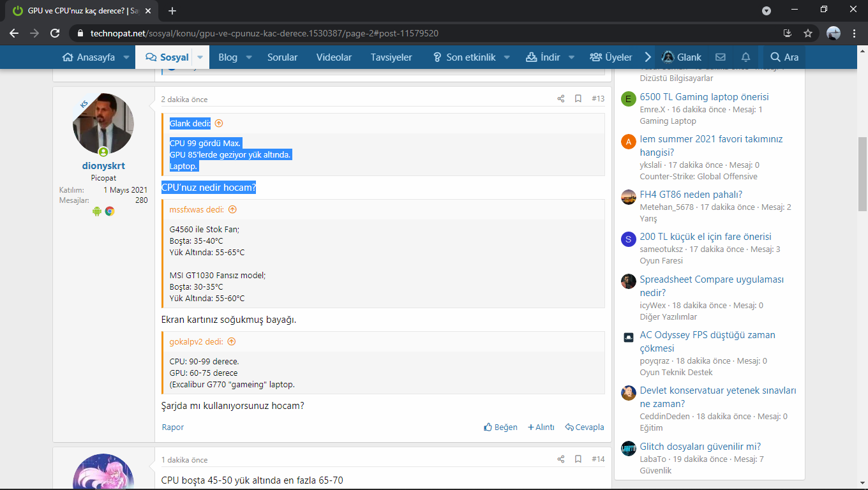Image resolution: width=868 pixels, height=490 pixels.
Task: Click the page's vertical scrollbar thumb
Action: [x=862, y=174]
